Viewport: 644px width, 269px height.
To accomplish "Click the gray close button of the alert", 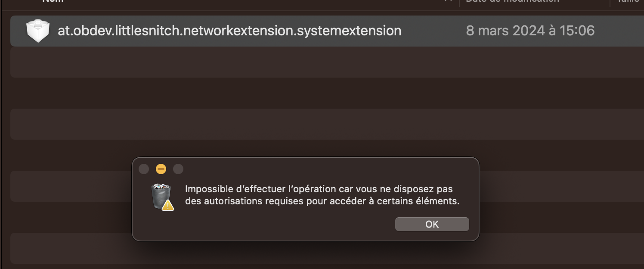I will click(x=144, y=169).
